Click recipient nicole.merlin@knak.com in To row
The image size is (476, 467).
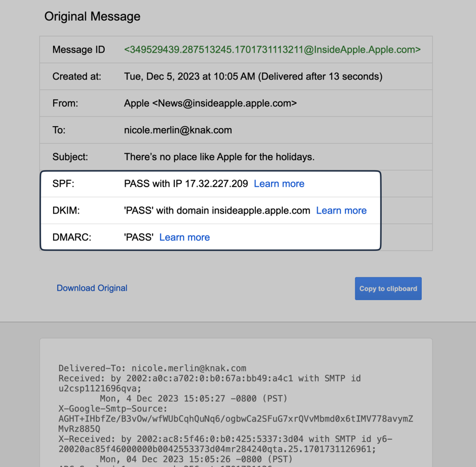pos(178,130)
